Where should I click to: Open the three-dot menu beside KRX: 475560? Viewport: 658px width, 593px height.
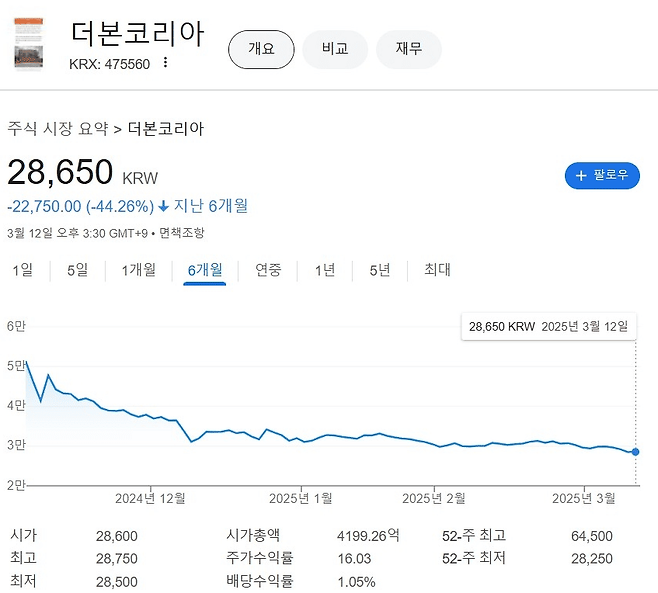(x=165, y=63)
